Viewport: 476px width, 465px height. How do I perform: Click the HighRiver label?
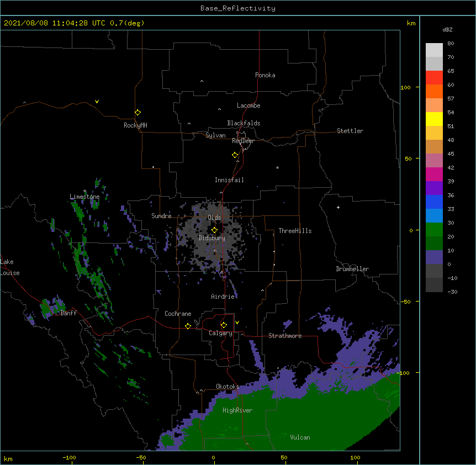(x=237, y=410)
